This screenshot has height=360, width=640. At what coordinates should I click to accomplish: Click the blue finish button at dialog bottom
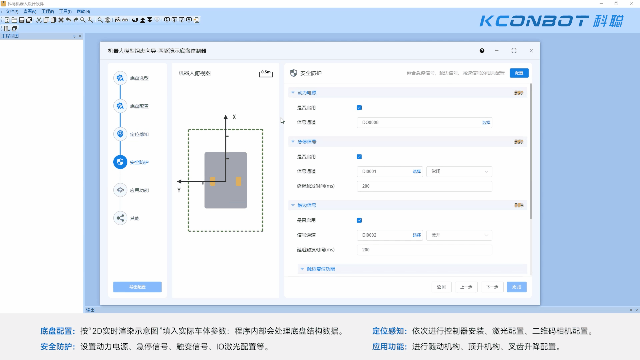click(x=517, y=287)
